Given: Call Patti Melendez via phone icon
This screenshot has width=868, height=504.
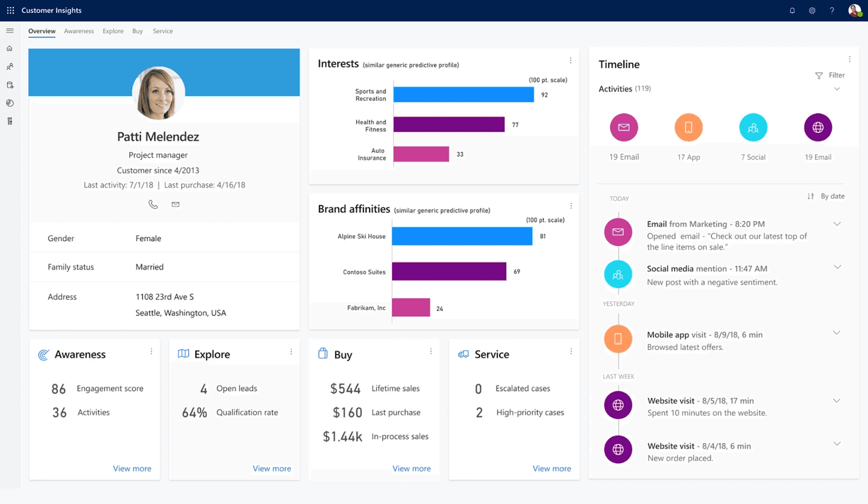Looking at the screenshot, I should (x=153, y=205).
